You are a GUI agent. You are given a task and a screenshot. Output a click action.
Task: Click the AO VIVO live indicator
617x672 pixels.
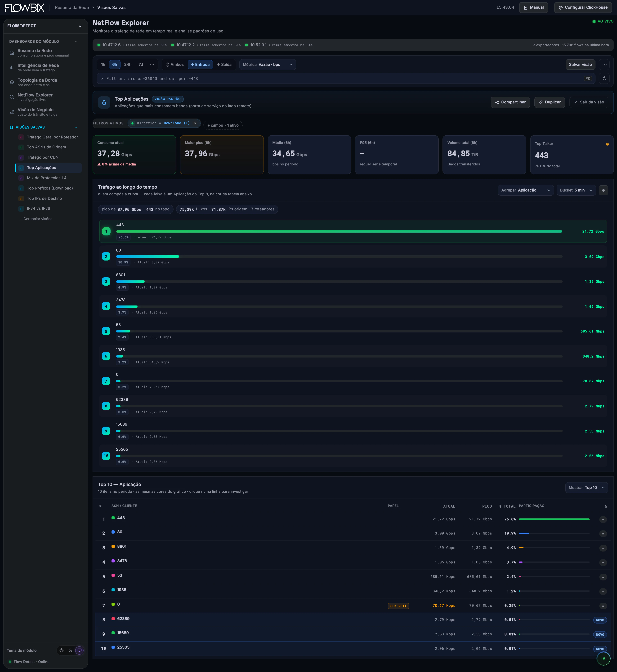[603, 21]
